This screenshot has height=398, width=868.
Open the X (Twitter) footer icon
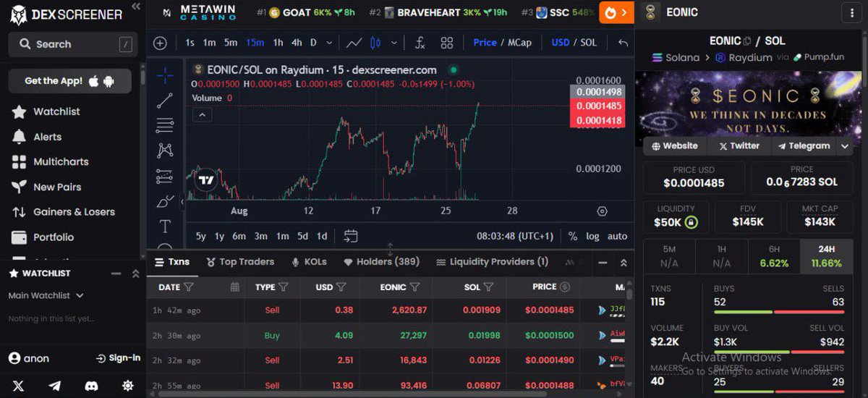pyautogui.click(x=18, y=386)
